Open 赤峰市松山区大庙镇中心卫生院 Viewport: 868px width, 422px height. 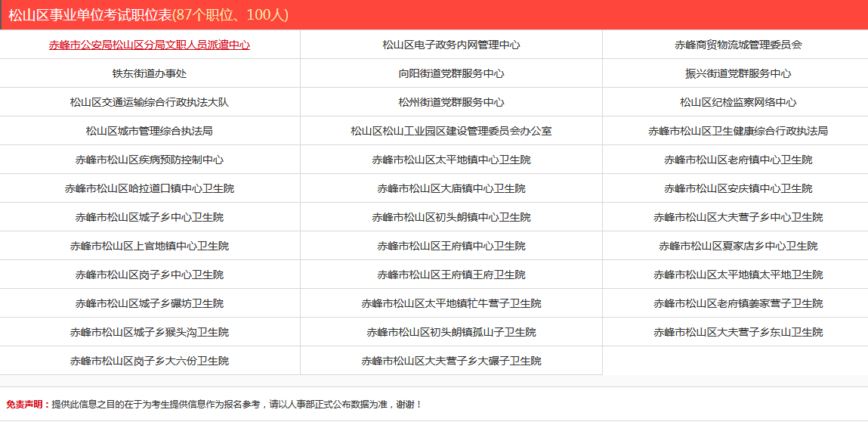click(451, 188)
